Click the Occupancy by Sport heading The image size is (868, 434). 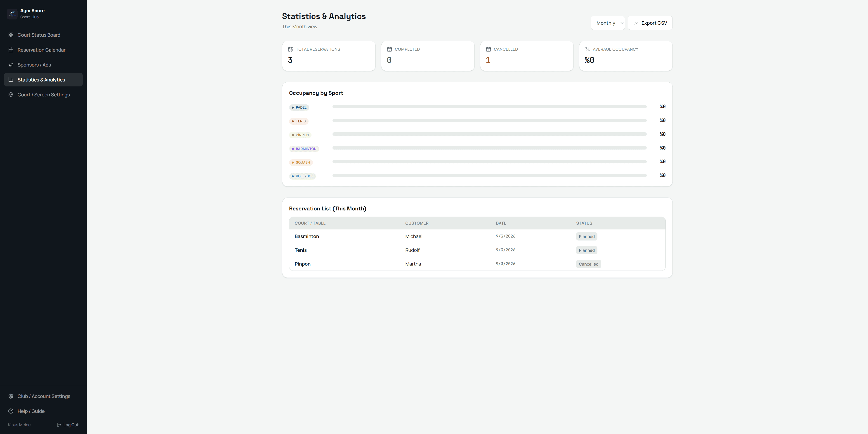[x=316, y=93]
